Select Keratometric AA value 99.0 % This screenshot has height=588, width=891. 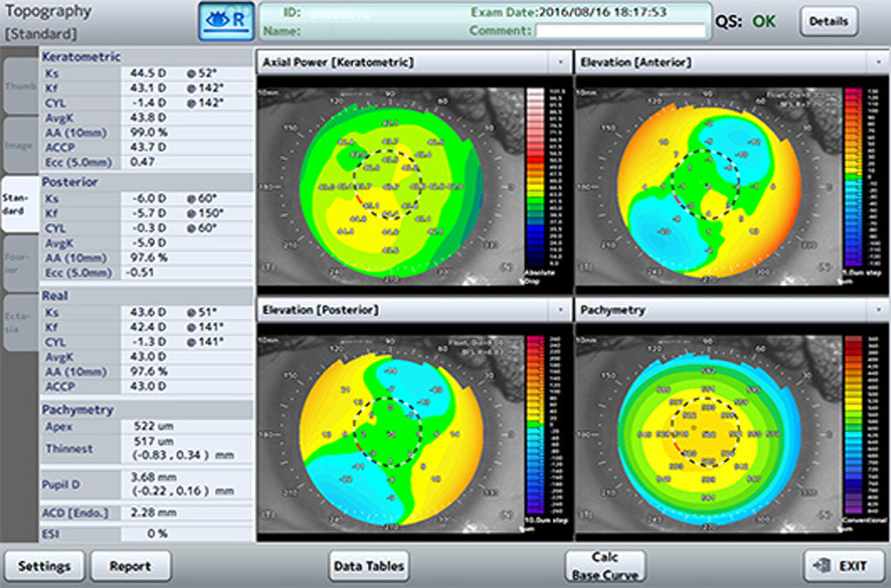[x=150, y=133]
